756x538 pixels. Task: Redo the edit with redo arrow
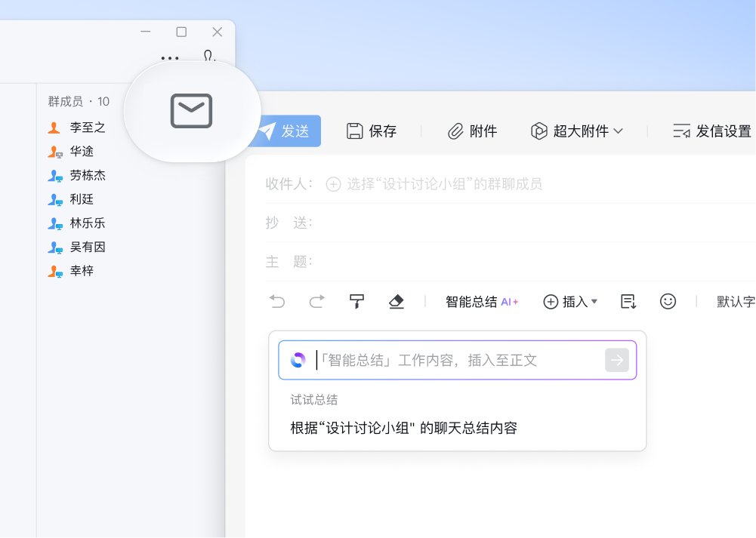[316, 301]
